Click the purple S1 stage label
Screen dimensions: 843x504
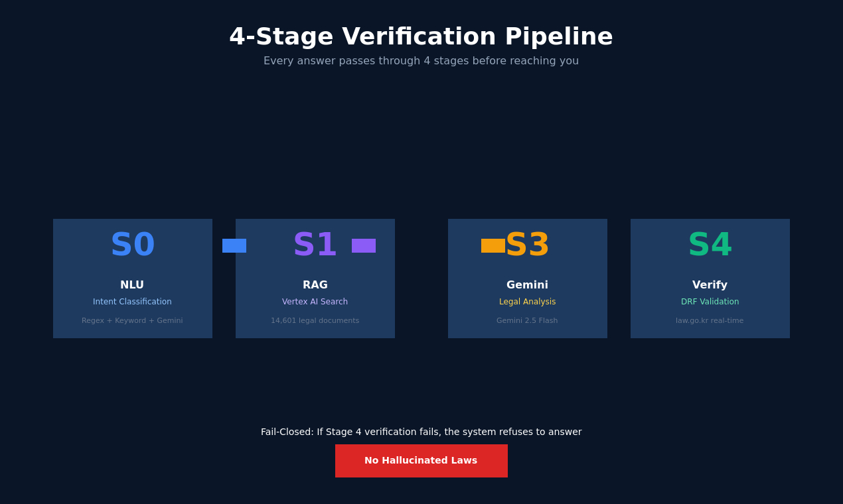tap(315, 245)
